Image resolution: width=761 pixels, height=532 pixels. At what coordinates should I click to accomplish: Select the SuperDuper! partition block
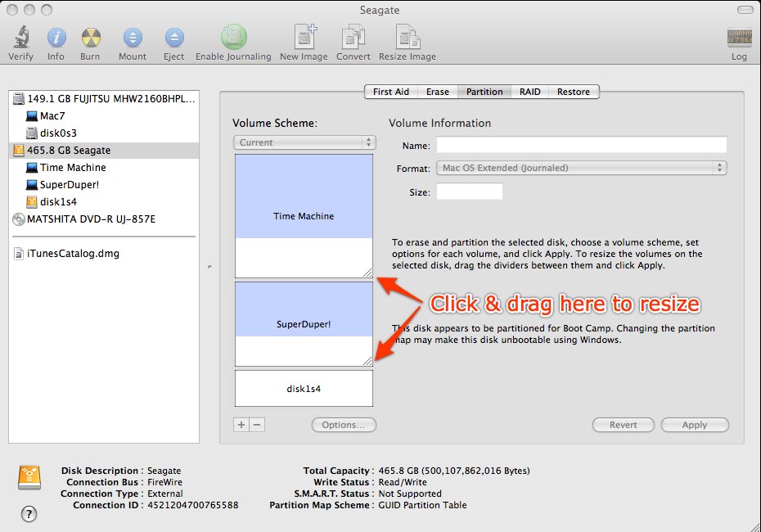tap(304, 324)
